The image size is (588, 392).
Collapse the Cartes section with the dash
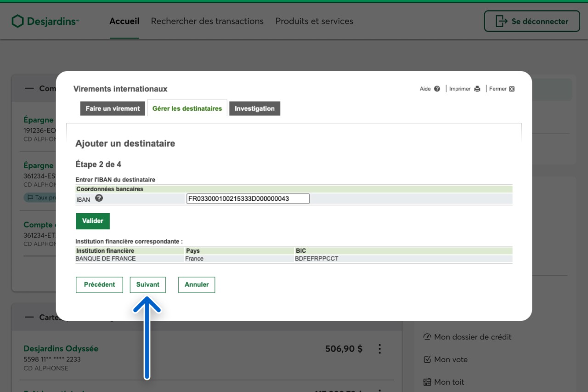click(x=29, y=317)
